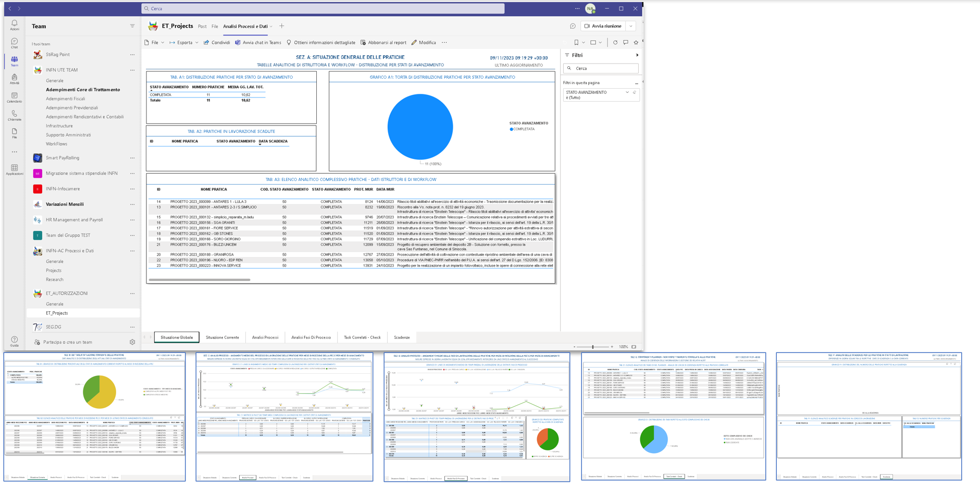Open the report comments icon
The image size is (980, 487).
click(626, 43)
